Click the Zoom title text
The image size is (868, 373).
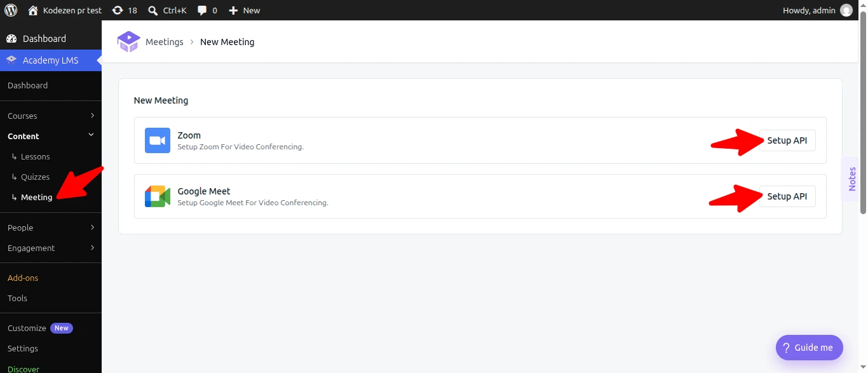point(189,135)
